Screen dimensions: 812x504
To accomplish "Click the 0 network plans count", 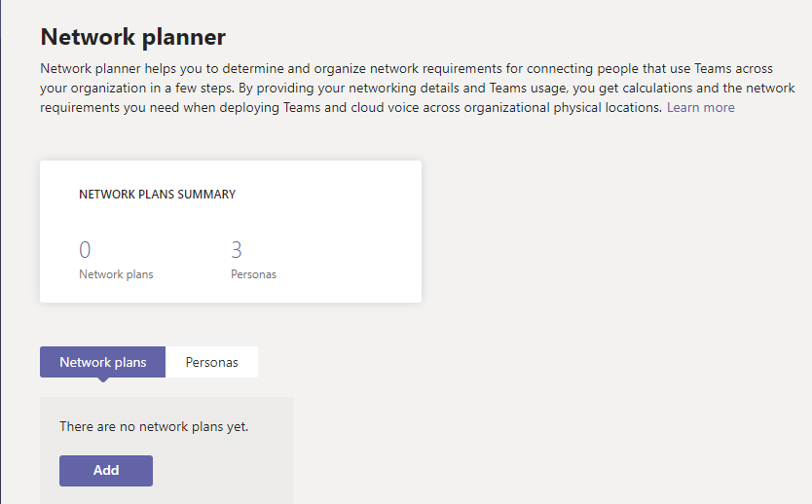I will click(x=85, y=250).
